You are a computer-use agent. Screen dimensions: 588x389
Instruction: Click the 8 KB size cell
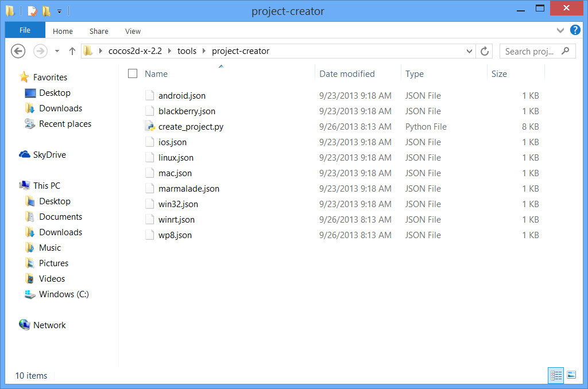(x=530, y=127)
